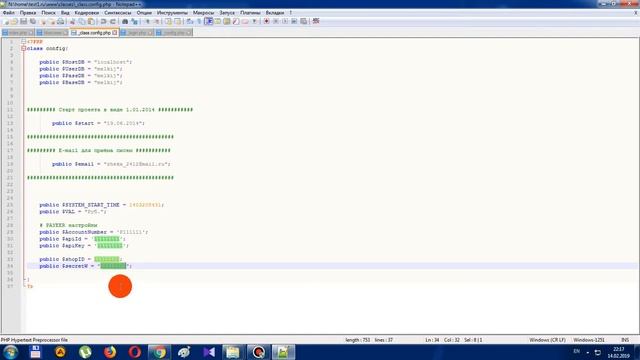Screen dimensions: 640x360
Task: Collapse the <?php fold marker on line 1
Action: (x=24, y=42)
